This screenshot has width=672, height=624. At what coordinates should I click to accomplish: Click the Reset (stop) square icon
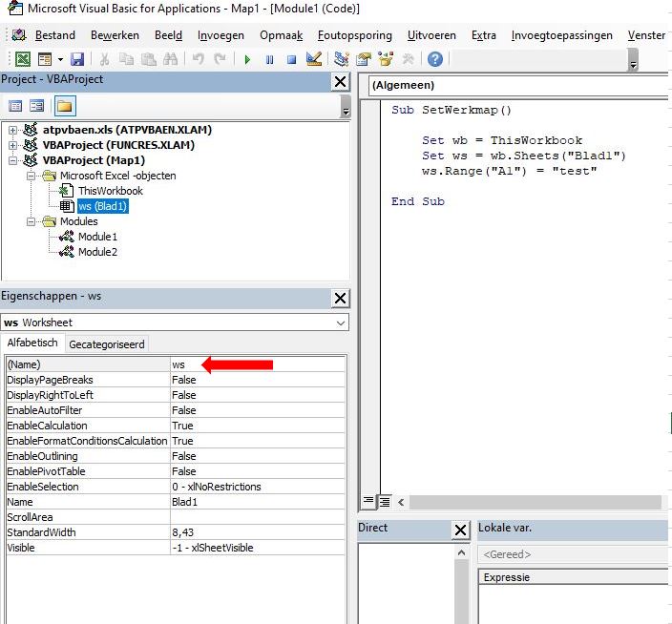291,60
